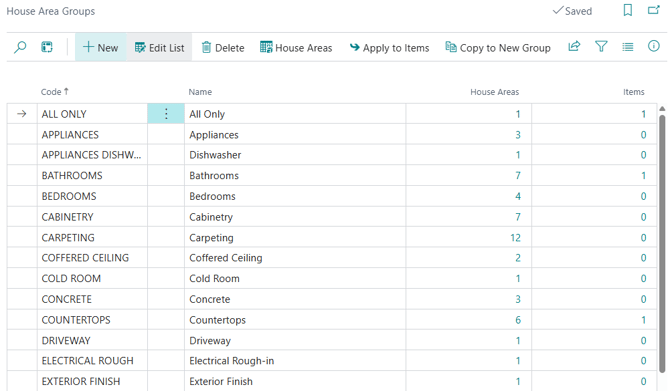Viewport: 670px width, 391px height.
Task: Open Items count for Appliances row
Action: [644, 135]
